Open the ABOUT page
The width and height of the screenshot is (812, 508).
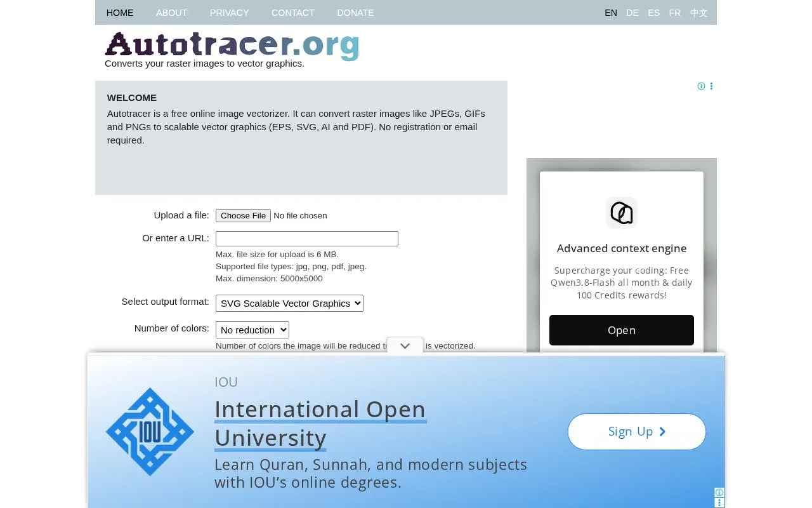click(171, 13)
